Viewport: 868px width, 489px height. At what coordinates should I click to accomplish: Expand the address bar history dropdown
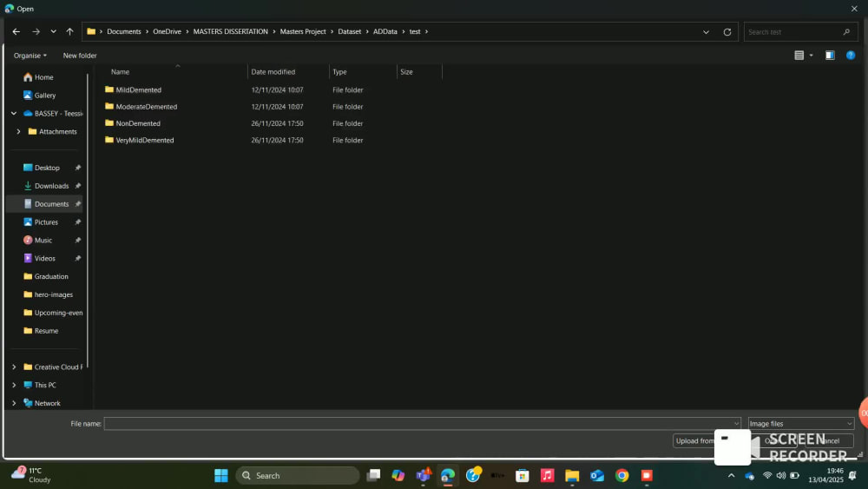706,32
